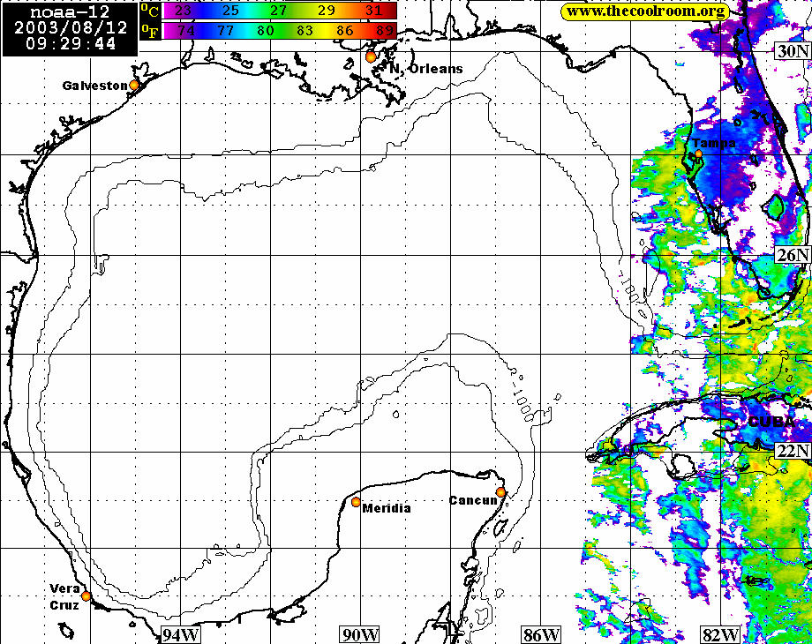Image resolution: width=812 pixels, height=644 pixels.
Task: Click the Tampa text label
Action: tap(714, 143)
